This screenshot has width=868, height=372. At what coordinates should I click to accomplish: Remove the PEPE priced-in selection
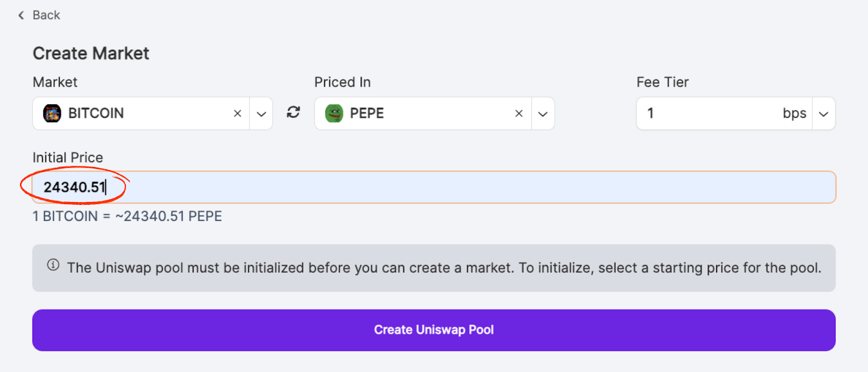[x=519, y=114]
